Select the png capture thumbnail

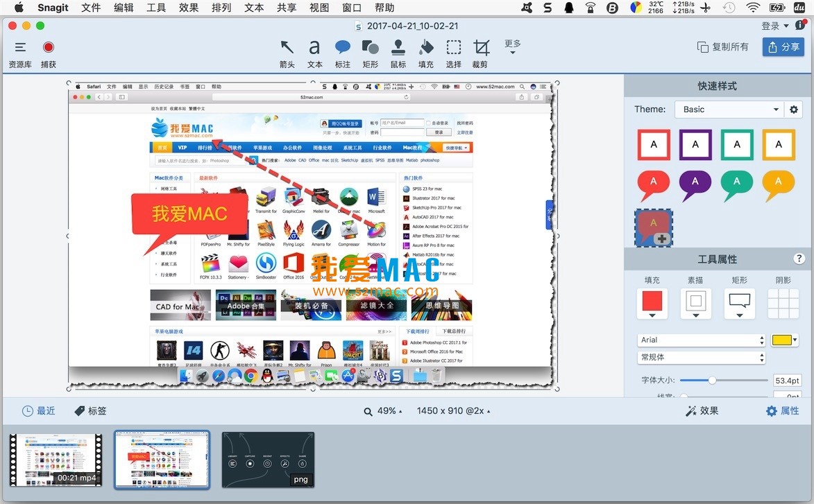(x=268, y=460)
